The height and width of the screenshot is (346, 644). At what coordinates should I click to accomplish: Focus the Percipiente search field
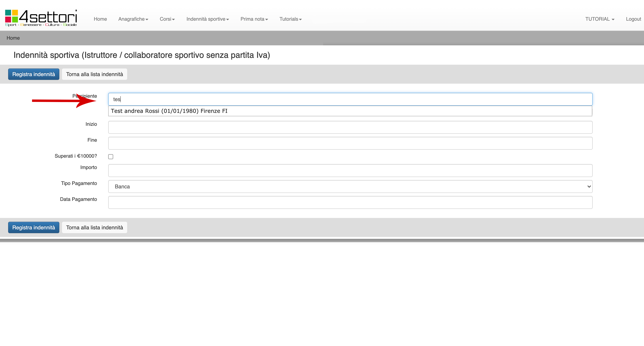tap(350, 99)
